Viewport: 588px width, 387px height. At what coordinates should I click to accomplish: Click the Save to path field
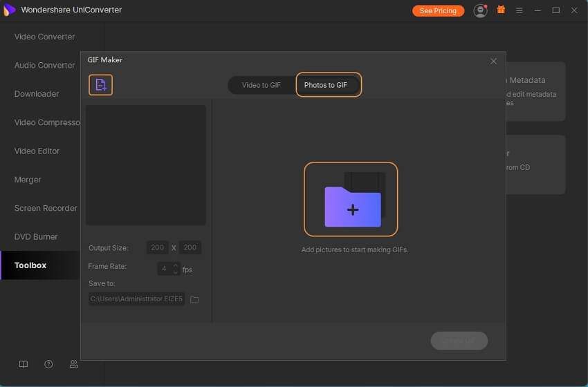(x=136, y=299)
